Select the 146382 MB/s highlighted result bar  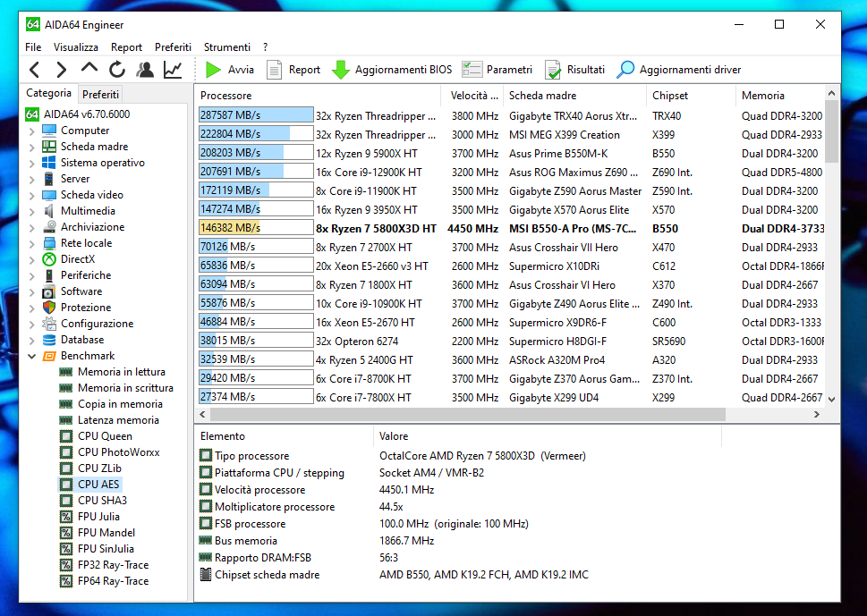tap(256, 228)
